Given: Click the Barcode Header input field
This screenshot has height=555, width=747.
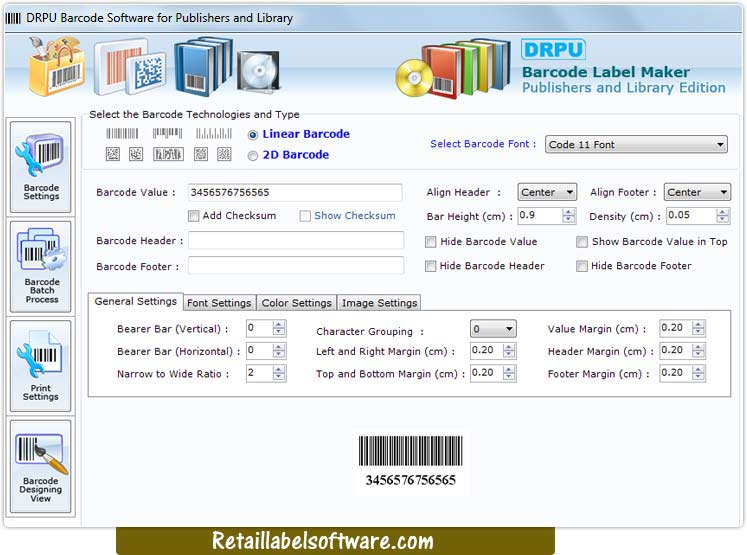Looking at the screenshot, I should coord(296,241).
